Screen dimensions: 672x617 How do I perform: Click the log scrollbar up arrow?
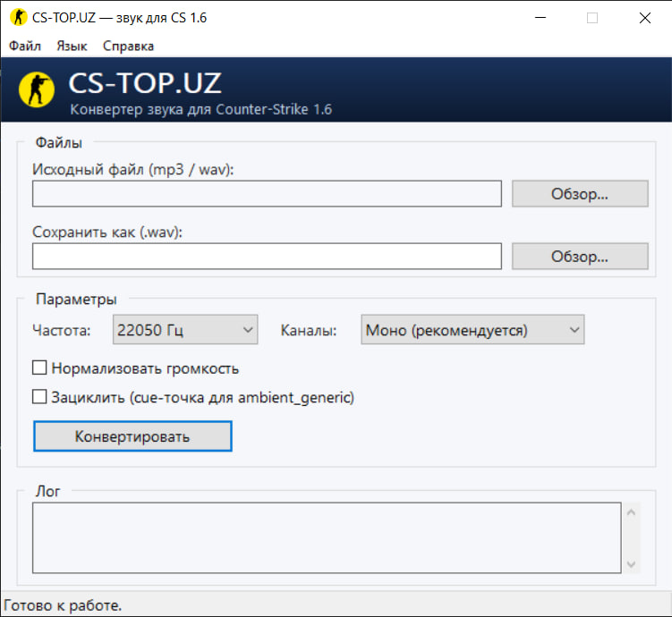pyautogui.click(x=631, y=512)
